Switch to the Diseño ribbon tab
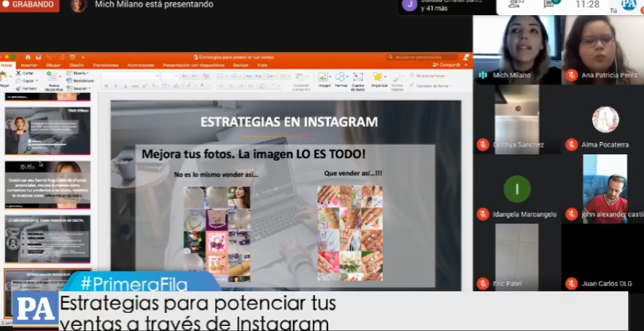The height and width of the screenshot is (331, 644). pyautogui.click(x=76, y=65)
